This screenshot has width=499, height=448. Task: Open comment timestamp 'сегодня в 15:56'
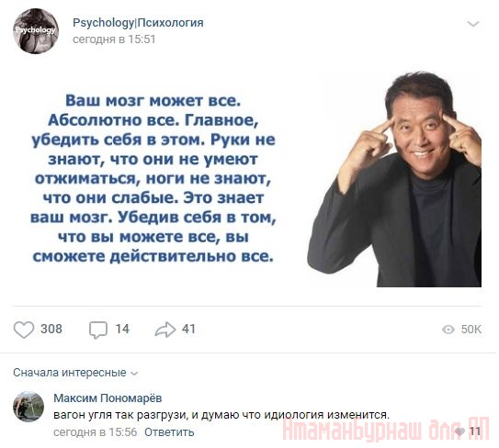coord(96,431)
